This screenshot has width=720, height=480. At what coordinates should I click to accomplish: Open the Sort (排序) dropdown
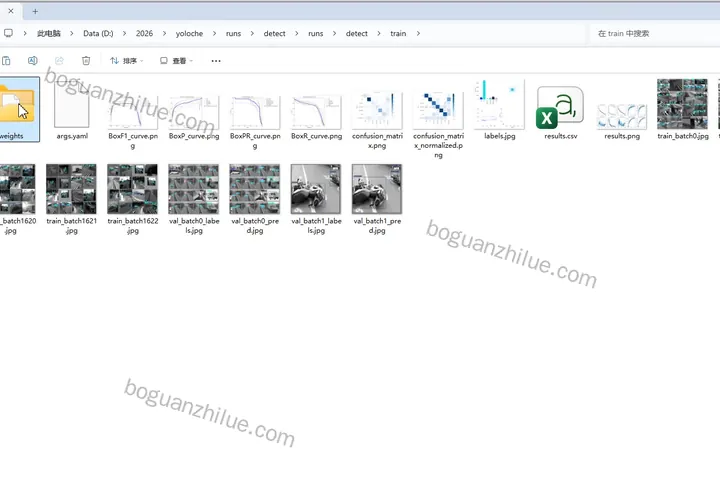click(x=127, y=61)
